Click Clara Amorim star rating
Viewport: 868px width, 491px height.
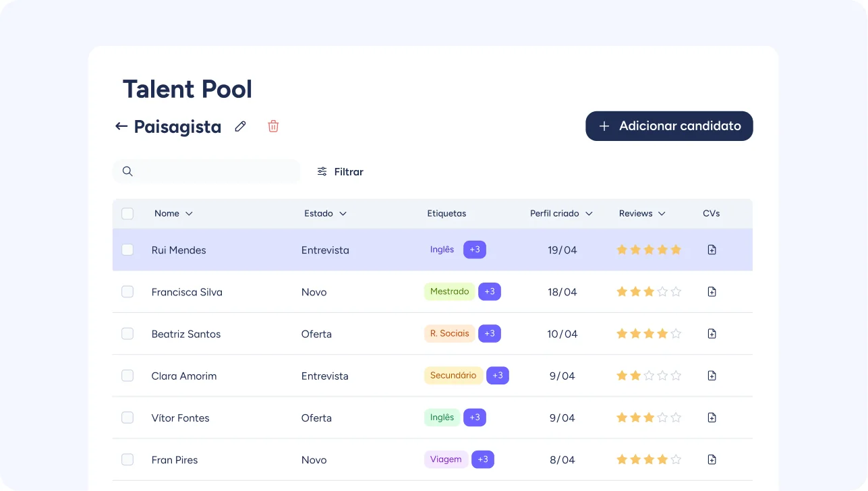(x=649, y=375)
